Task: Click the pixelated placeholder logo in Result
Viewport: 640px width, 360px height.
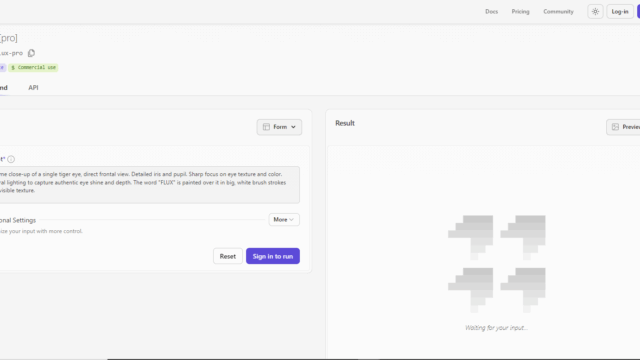Action: (496, 264)
